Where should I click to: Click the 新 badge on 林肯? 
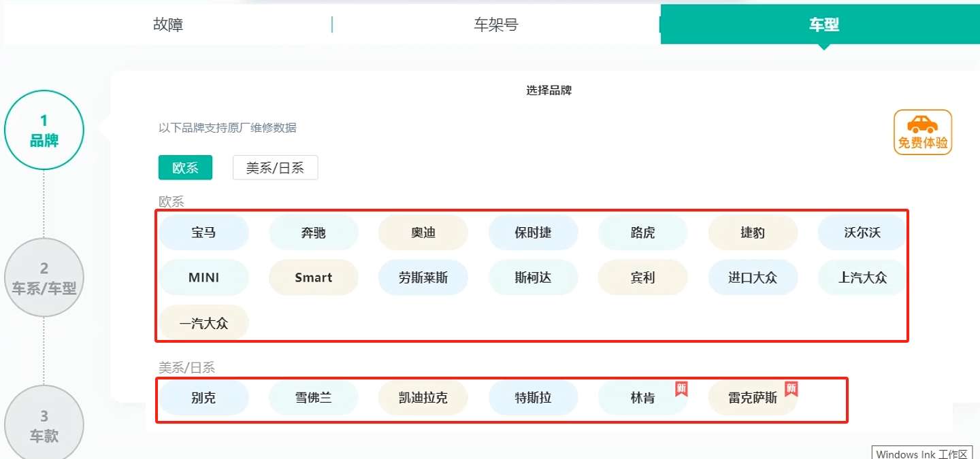click(683, 388)
